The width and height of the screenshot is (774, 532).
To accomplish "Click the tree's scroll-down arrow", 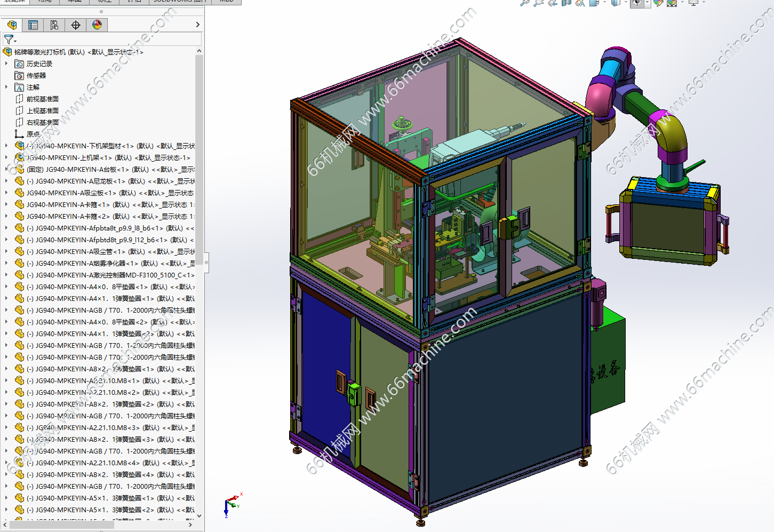I will click(199, 515).
